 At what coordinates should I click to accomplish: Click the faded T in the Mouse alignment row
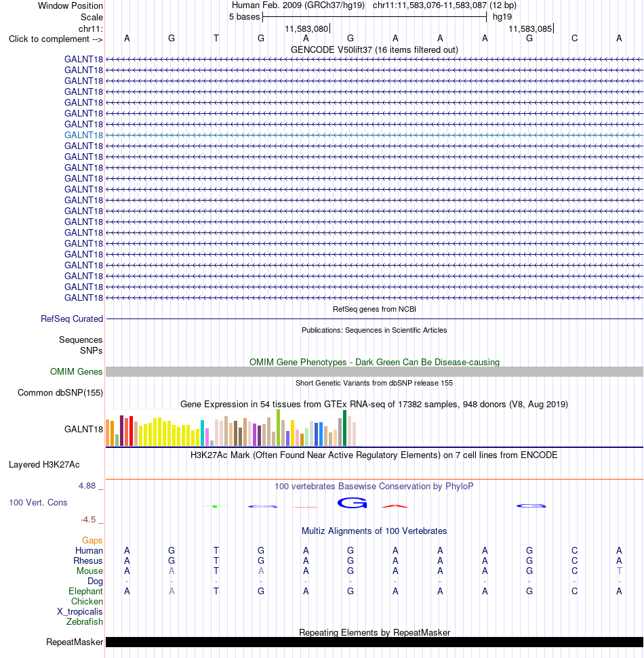[619, 571]
